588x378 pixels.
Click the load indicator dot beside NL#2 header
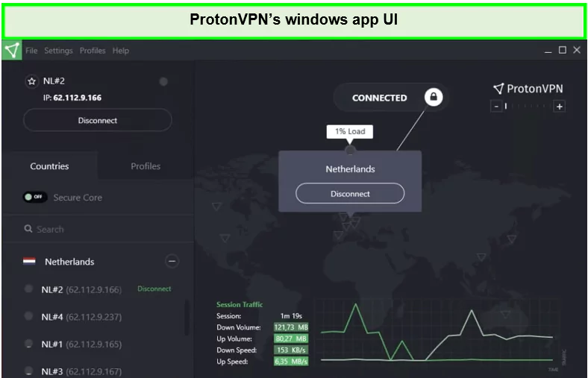pyautogui.click(x=163, y=82)
